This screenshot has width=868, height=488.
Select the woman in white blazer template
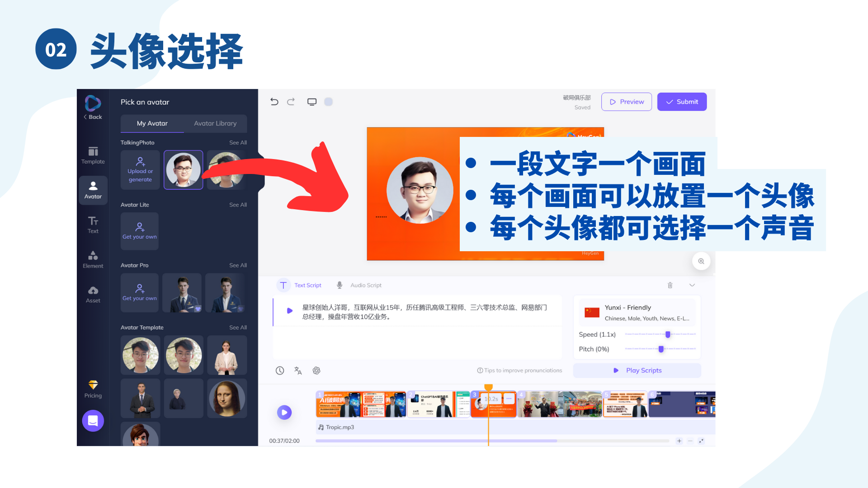coord(227,355)
